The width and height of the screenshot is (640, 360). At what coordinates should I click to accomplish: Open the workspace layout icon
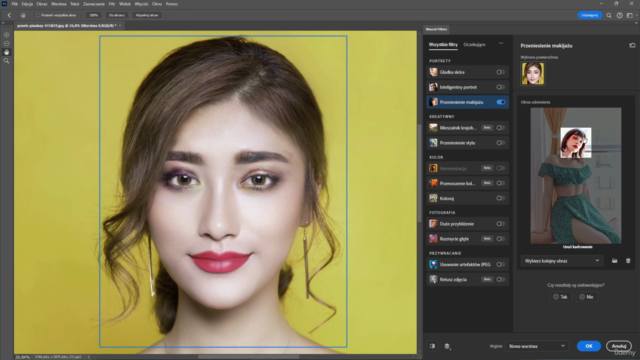tap(630, 15)
